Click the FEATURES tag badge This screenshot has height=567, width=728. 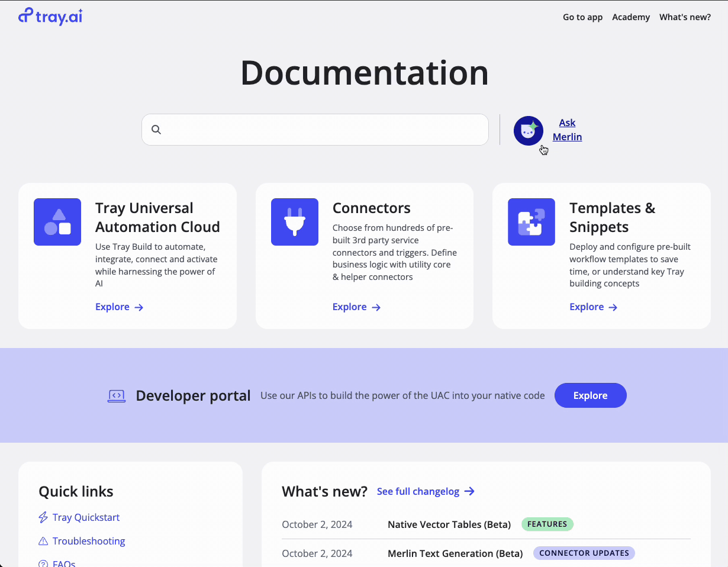click(547, 524)
